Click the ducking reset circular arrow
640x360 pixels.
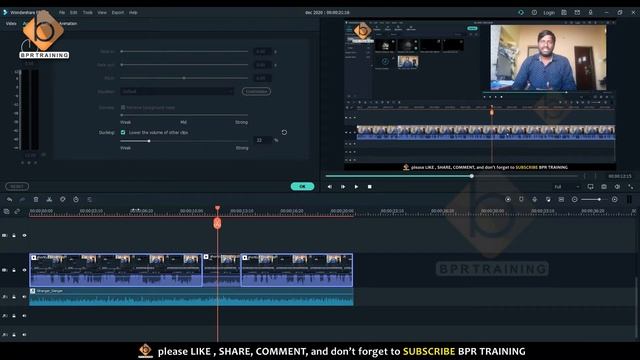pyautogui.click(x=284, y=132)
